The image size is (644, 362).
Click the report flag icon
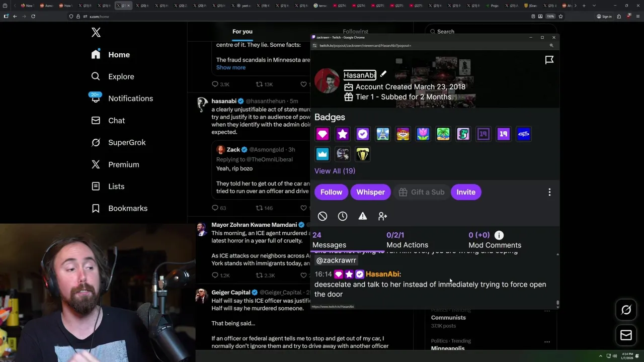(549, 60)
